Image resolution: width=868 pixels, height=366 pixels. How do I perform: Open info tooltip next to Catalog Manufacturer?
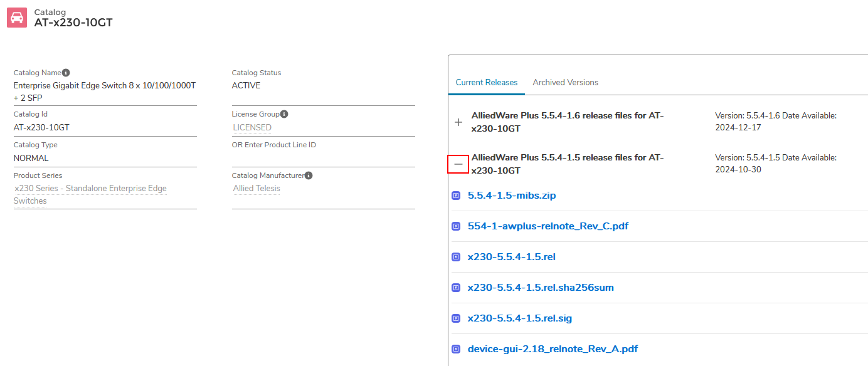(309, 175)
